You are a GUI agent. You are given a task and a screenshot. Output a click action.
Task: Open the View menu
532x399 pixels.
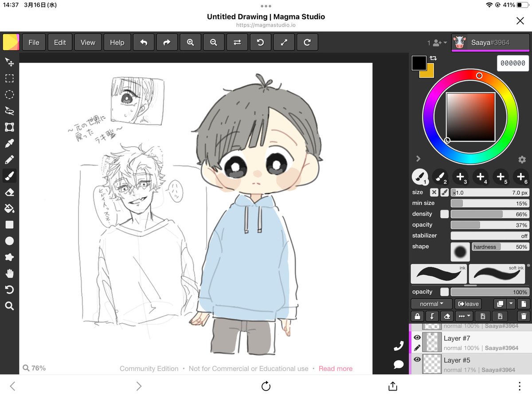click(88, 43)
